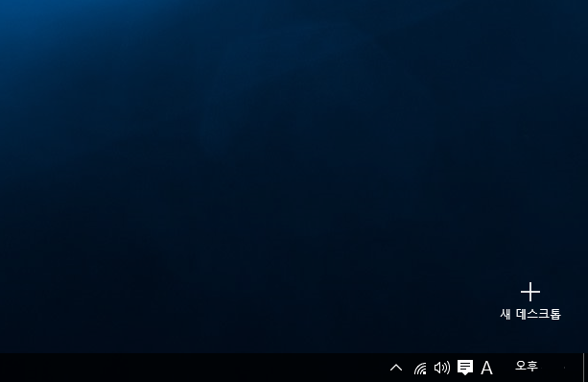This screenshot has height=382, width=588.
Task: Open the taskbar clock showing 오후
Action: point(527,366)
